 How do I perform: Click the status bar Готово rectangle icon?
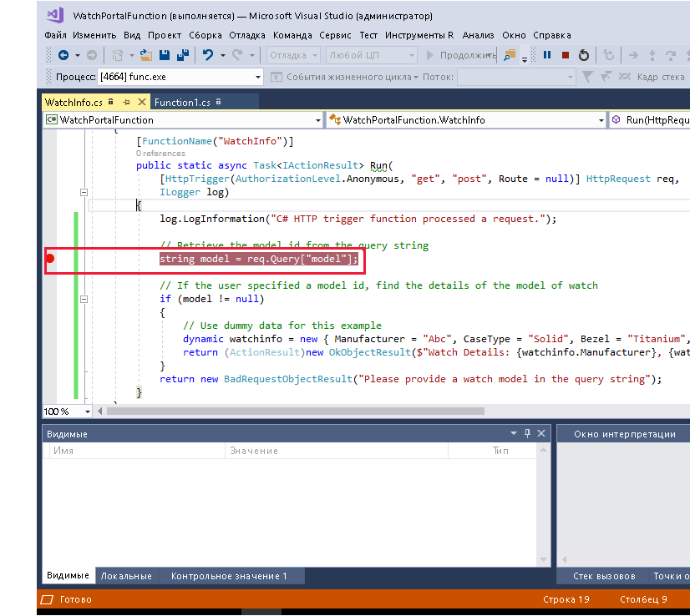click(47, 599)
